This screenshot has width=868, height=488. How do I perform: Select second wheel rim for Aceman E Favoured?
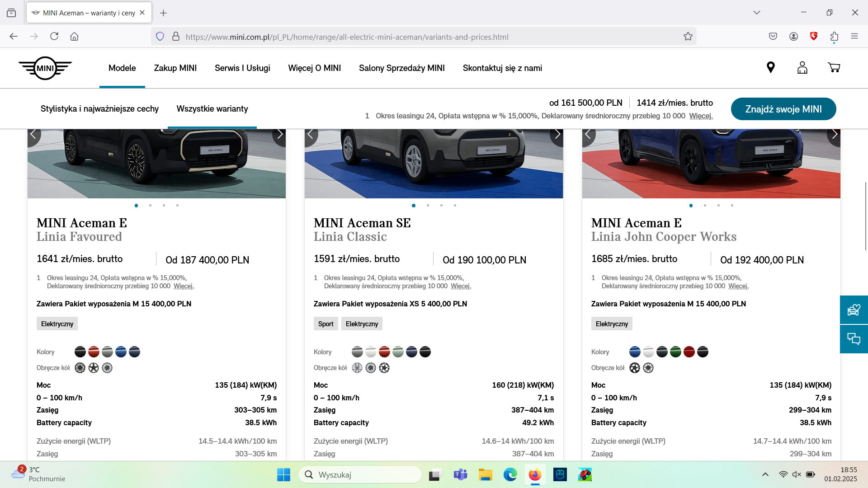pyautogui.click(x=94, y=368)
